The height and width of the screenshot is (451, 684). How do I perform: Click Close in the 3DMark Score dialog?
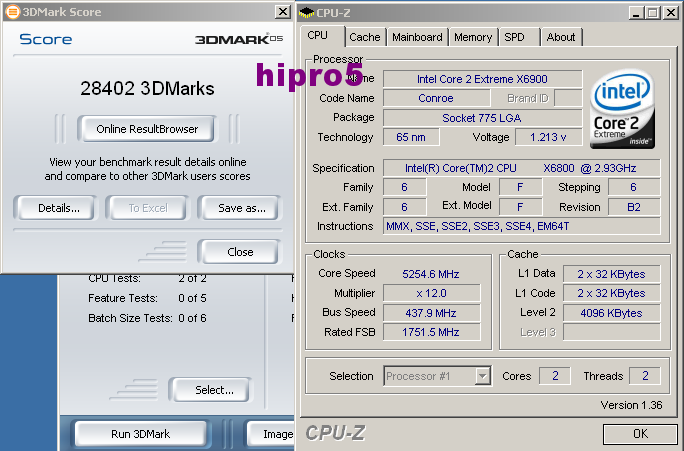240,252
